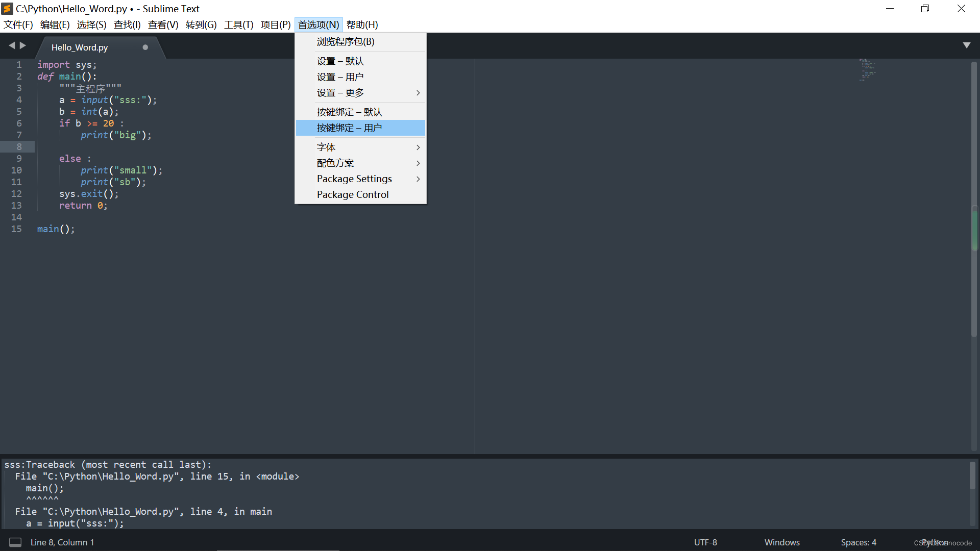Change Spaces: 4 indentation setting
The image size is (980, 551).
pyautogui.click(x=859, y=542)
